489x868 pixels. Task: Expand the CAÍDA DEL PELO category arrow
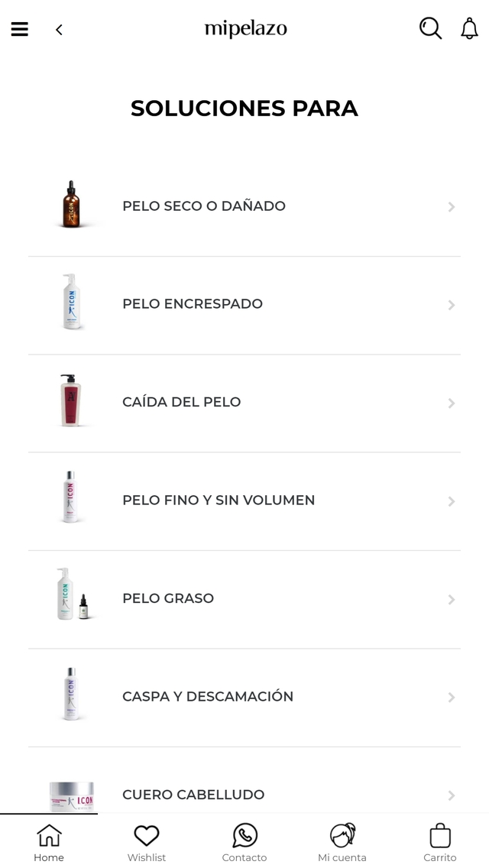(x=451, y=403)
